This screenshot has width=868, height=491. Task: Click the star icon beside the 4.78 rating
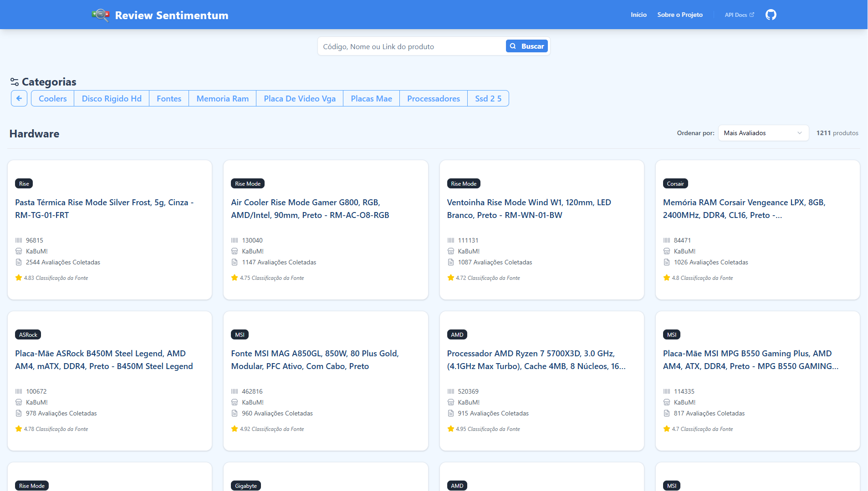point(19,429)
